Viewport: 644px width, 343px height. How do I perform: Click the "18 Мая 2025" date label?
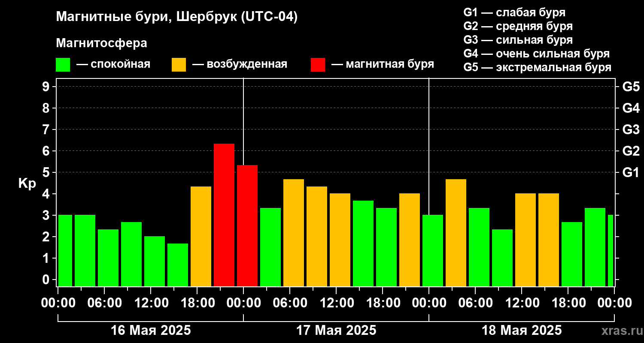click(522, 331)
